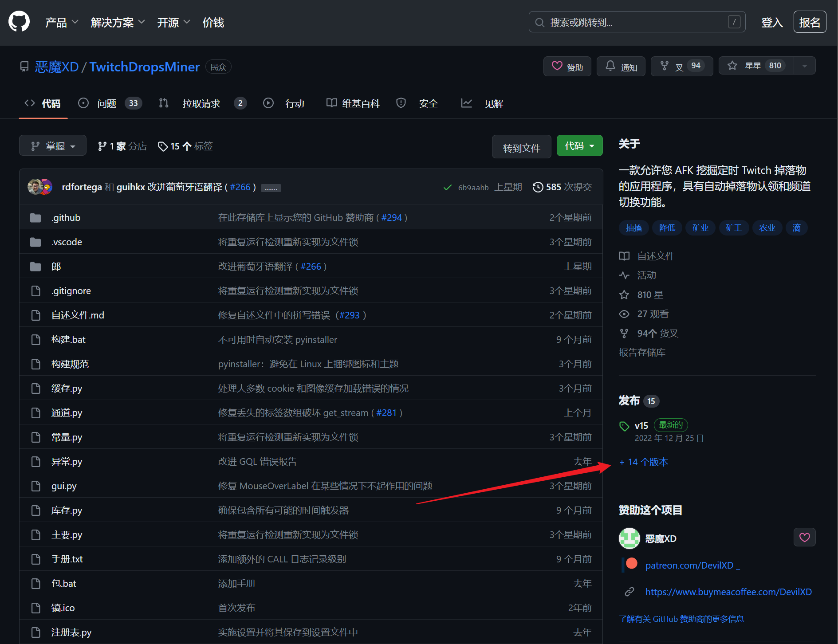View the 585 次提交 history

pyautogui.click(x=562, y=187)
